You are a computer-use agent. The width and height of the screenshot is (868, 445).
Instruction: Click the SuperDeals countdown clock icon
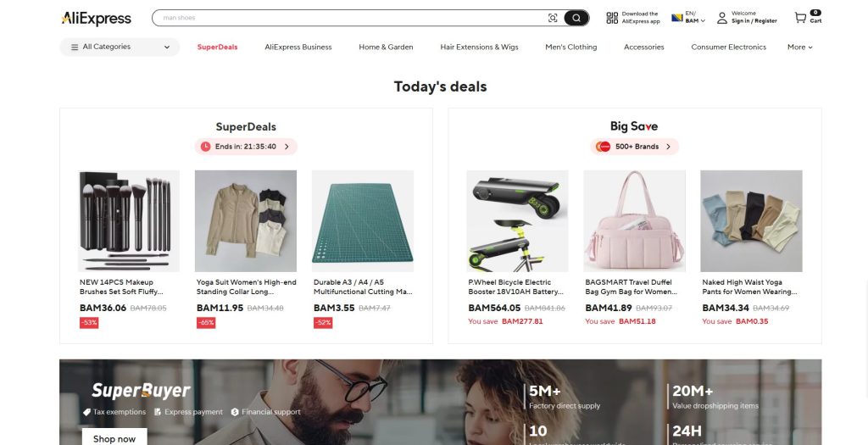pos(205,147)
